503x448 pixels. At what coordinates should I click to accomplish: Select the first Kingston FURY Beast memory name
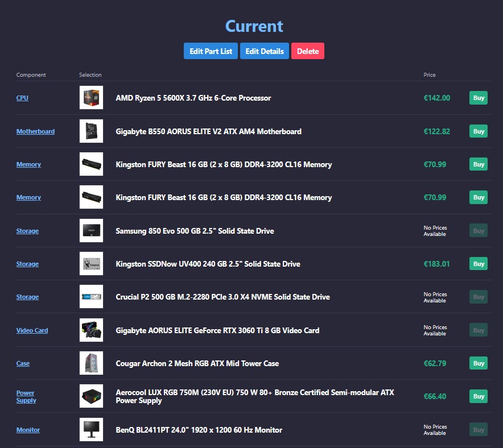point(224,164)
